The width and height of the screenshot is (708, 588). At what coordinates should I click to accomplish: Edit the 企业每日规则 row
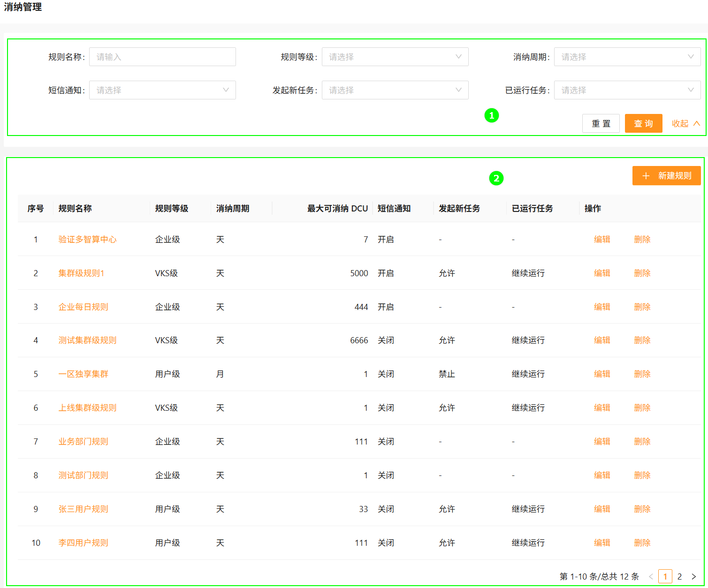(601, 307)
